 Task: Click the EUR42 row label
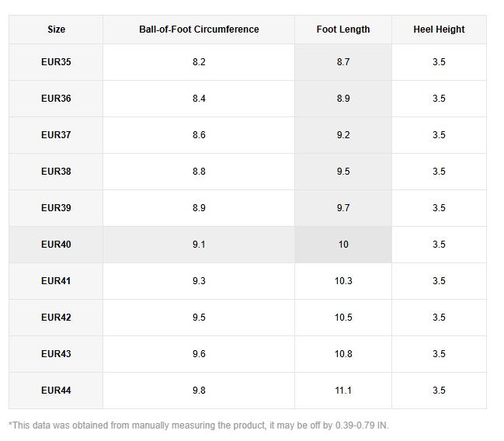click(56, 318)
